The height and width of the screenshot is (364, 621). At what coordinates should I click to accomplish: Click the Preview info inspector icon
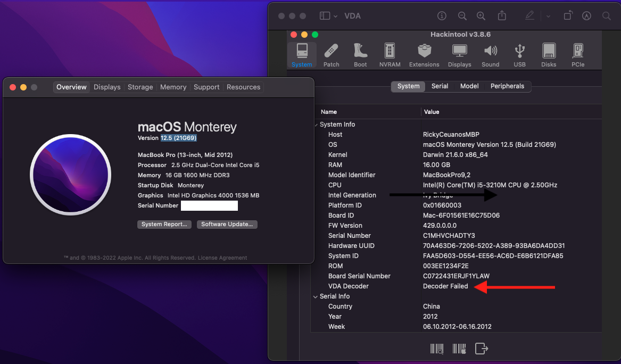pos(442,16)
